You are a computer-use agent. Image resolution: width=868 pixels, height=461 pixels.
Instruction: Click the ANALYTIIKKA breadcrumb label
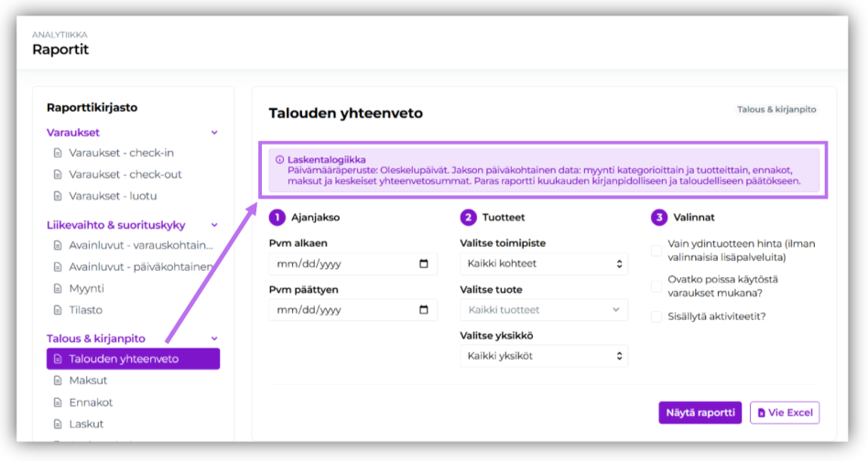click(60, 34)
